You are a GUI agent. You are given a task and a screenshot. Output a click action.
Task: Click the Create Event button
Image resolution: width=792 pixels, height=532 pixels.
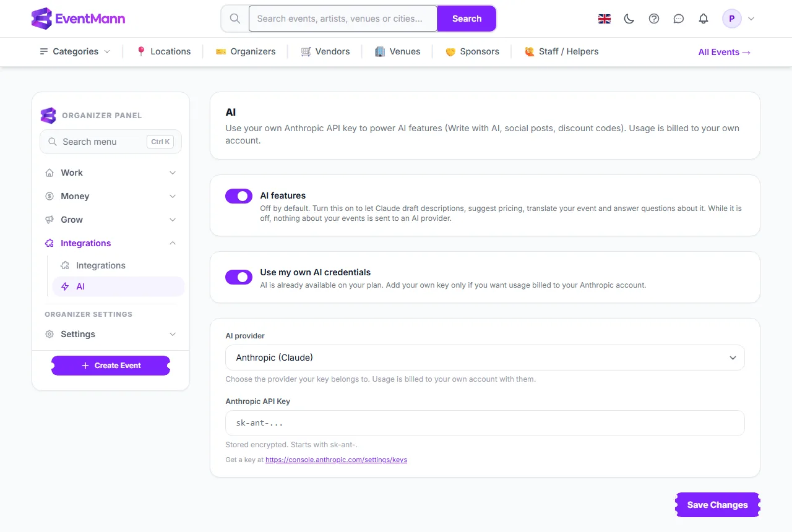(x=111, y=366)
